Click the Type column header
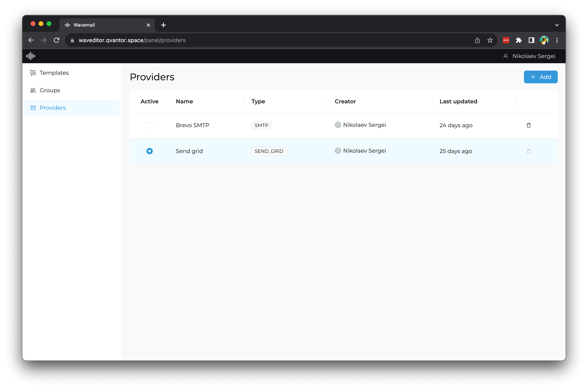Image resolution: width=588 pixels, height=390 pixels. pyautogui.click(x=258, y=101)
